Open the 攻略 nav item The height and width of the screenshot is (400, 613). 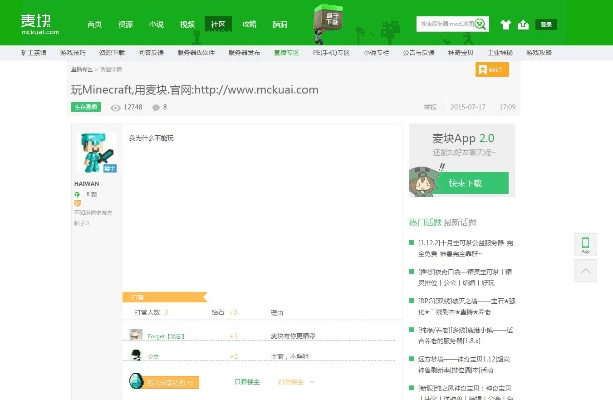point(249,24)
